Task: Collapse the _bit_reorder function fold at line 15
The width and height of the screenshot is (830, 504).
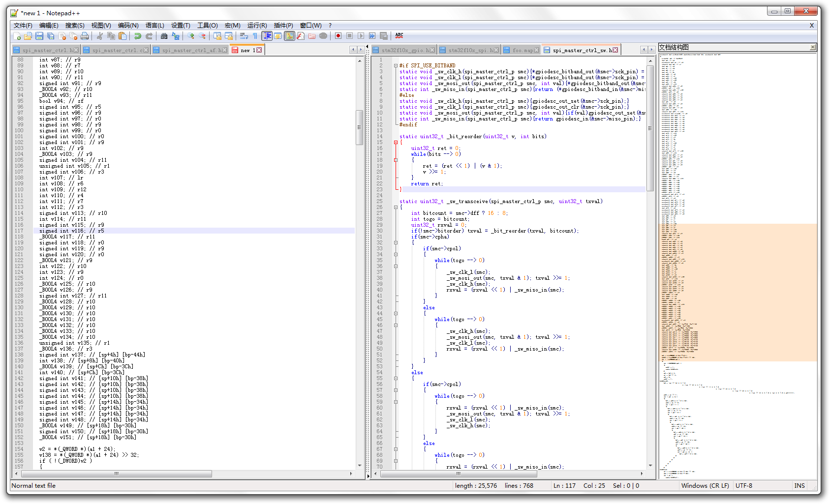Action: (396, 142)
